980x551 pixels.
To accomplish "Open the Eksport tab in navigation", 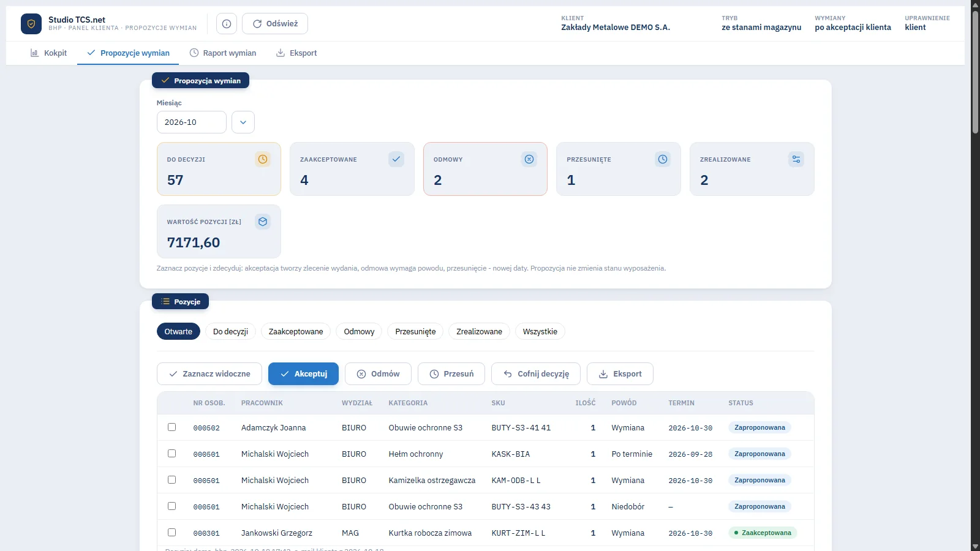I will click(296, 53).
